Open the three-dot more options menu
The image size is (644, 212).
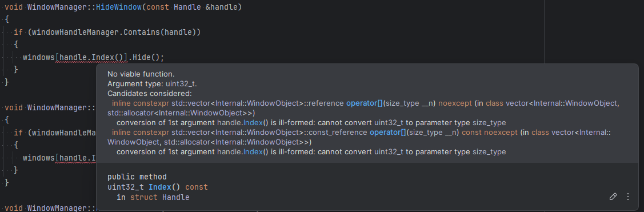click(627, 197)
